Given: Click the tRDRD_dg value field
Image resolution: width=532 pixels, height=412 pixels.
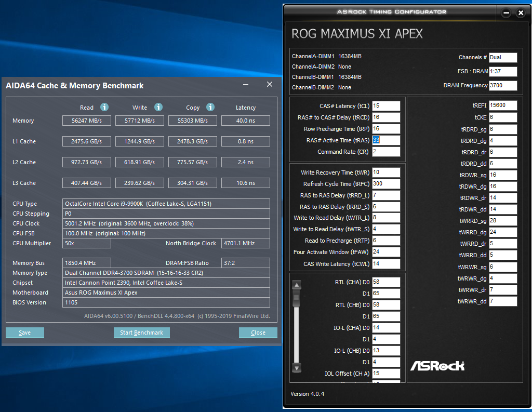Looking at the screenshot, I should tap(503, 141).
